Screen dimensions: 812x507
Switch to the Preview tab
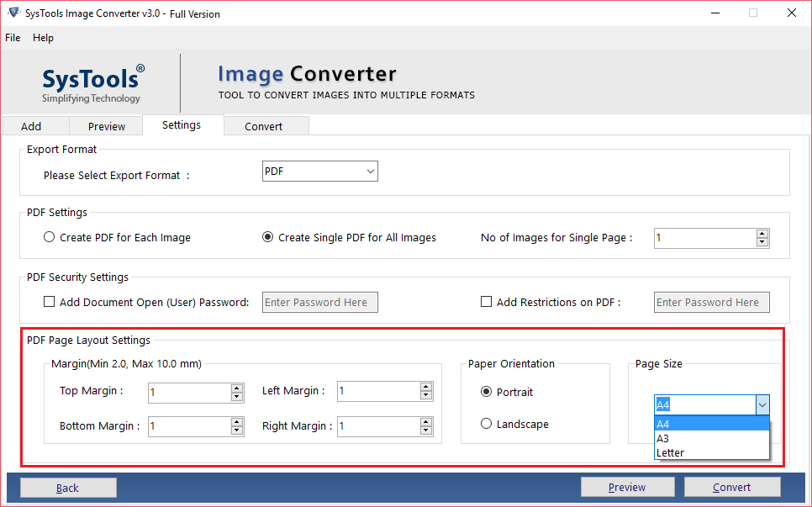[105, 125]
